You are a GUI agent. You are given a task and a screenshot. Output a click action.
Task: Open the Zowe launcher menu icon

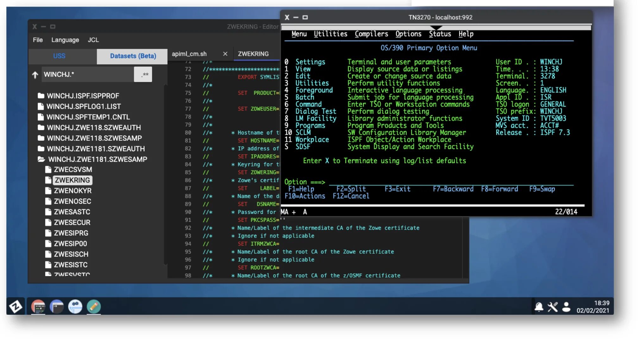tap(16, 306)
